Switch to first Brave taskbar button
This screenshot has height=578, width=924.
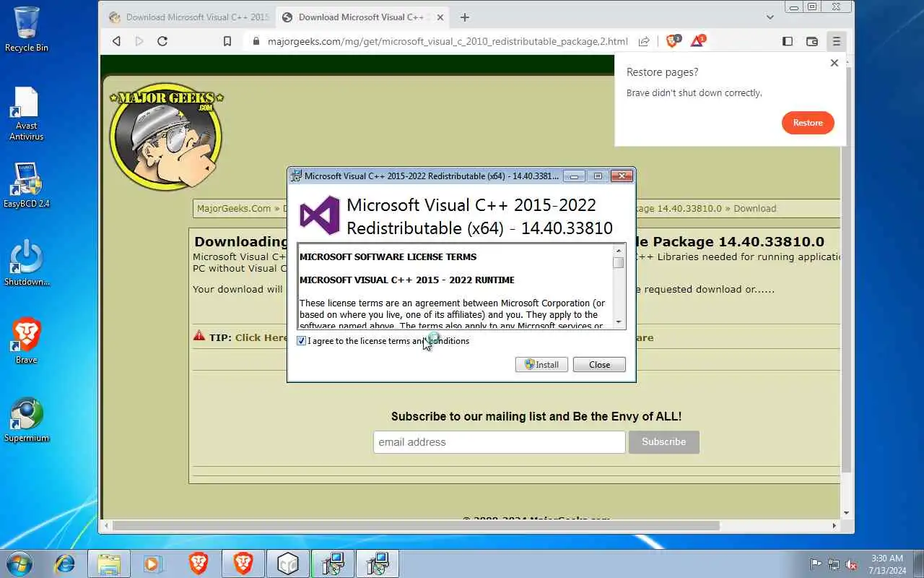199,564
